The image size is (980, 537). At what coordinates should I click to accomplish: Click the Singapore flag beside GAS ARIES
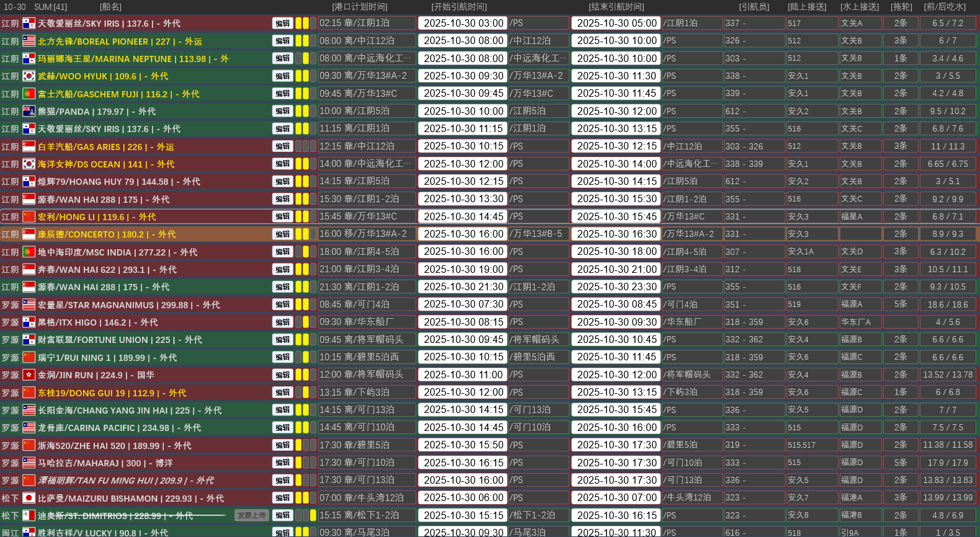(29, 146)
